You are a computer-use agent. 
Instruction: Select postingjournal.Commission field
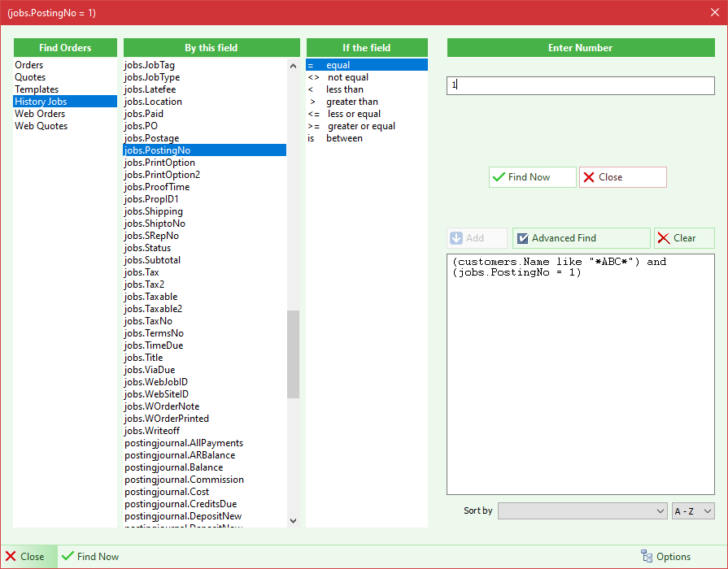[205, 480]
